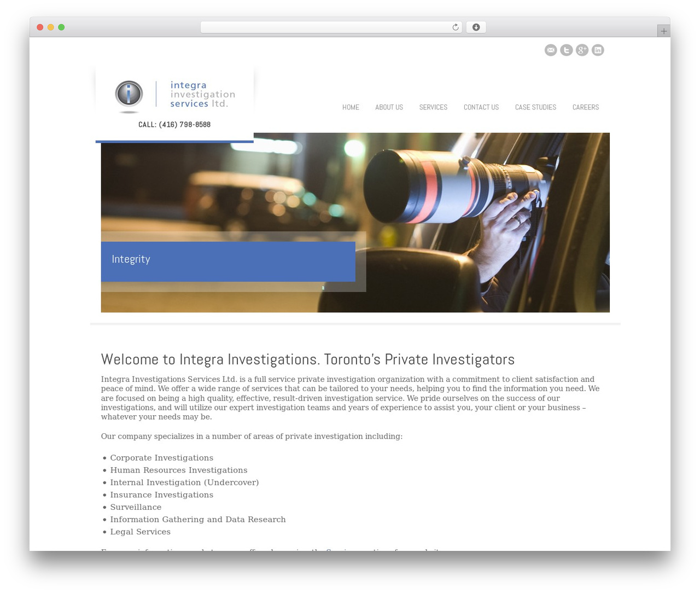700x593 pixels.
Task: Click the browser reload icon
Action: click(455, 27)
